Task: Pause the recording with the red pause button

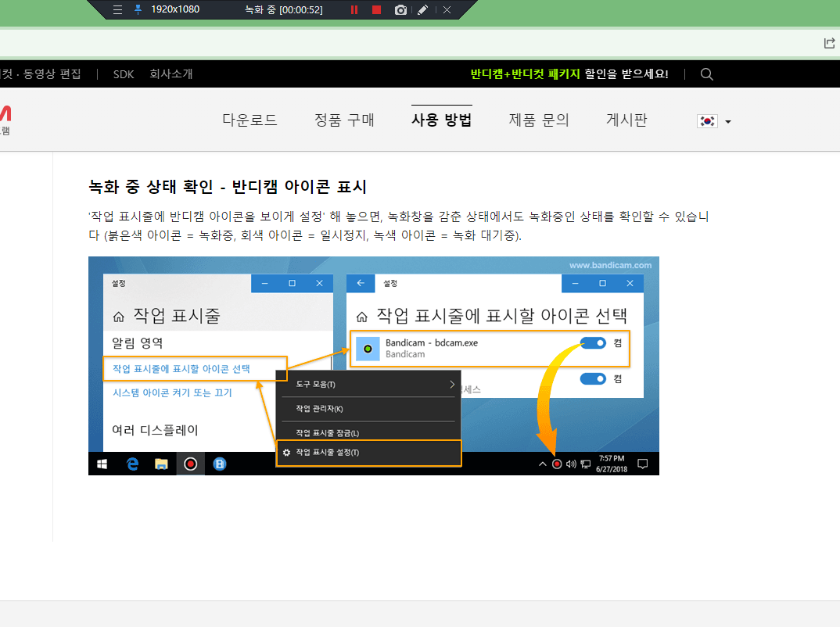Action: click(x=354, y=9)
